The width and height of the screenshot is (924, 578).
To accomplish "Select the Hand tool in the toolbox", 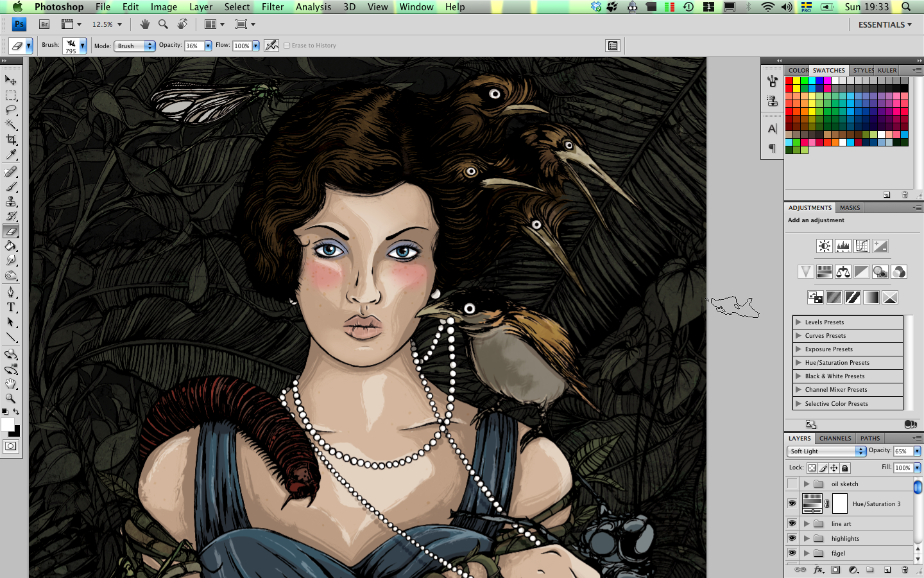I will 11,383.
